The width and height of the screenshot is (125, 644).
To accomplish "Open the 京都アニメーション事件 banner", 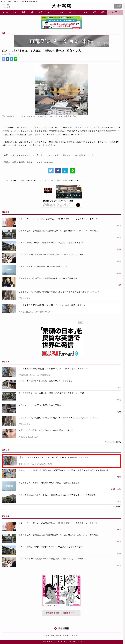I will click(x=61, y=41).
